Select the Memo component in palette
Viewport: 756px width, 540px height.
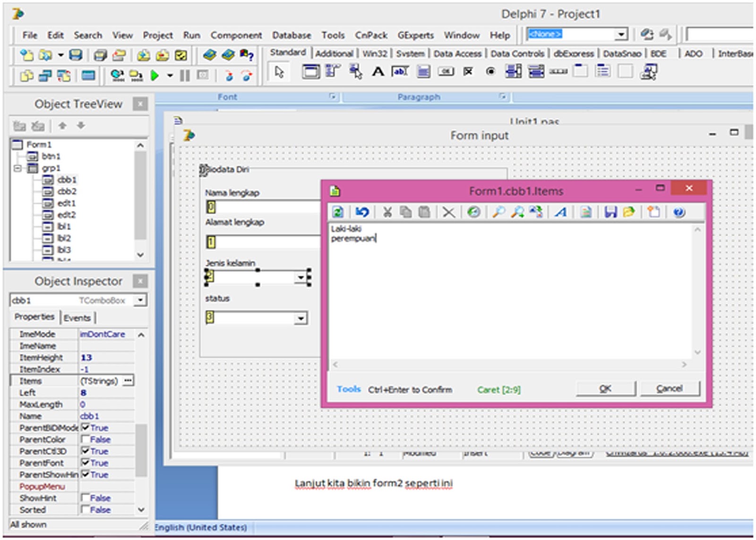pyautogui.click(x=423, y=72)
